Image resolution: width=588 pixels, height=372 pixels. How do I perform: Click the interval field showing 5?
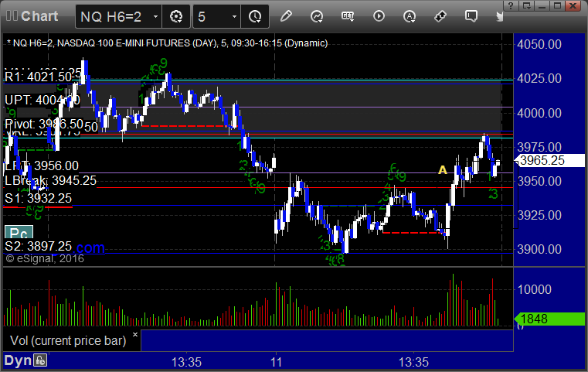[216, 16]
